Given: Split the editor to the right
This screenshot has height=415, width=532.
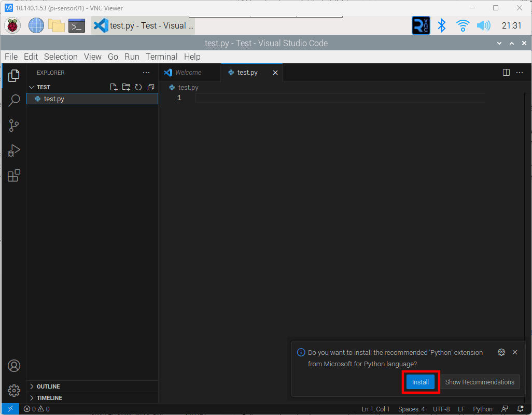Looking at the screenshot, I should pos(506,72).
